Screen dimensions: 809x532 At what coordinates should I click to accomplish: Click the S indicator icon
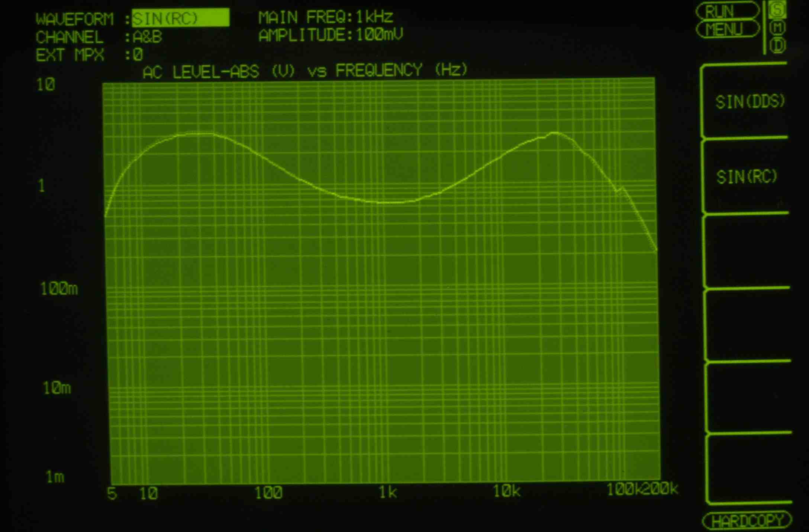coord(778,10)
